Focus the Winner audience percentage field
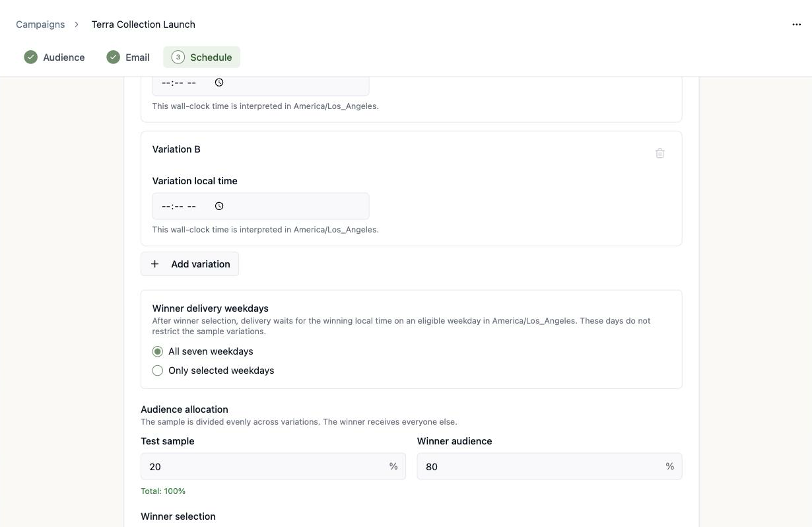Viewport: 812px width, 527px height. [549, 466]
